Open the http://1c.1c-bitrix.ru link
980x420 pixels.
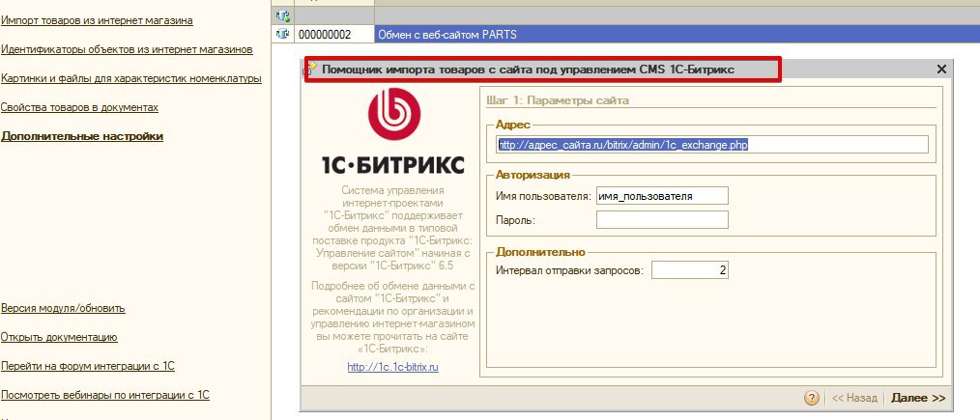click(392, 367)
